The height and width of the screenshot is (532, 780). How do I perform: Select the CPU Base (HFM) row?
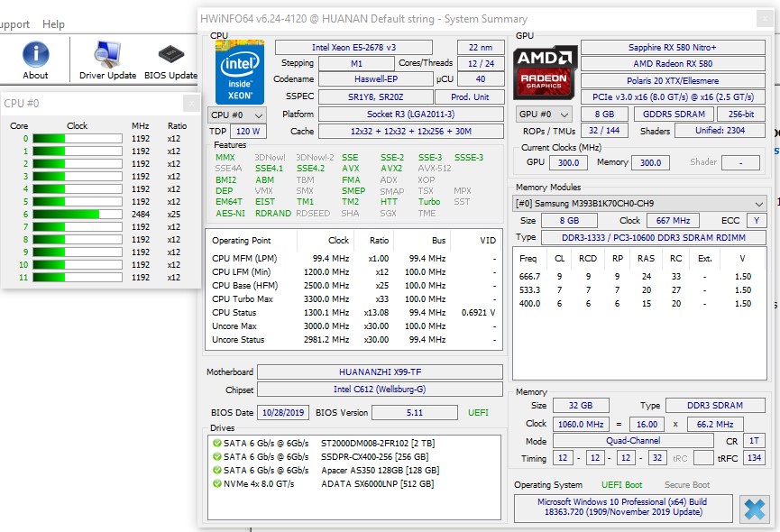click(353, 286)
